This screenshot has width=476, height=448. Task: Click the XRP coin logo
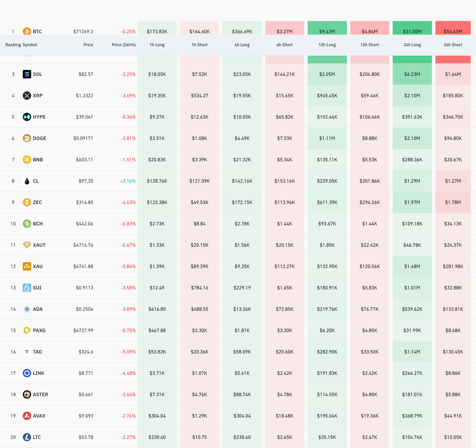tap(27, 96)
